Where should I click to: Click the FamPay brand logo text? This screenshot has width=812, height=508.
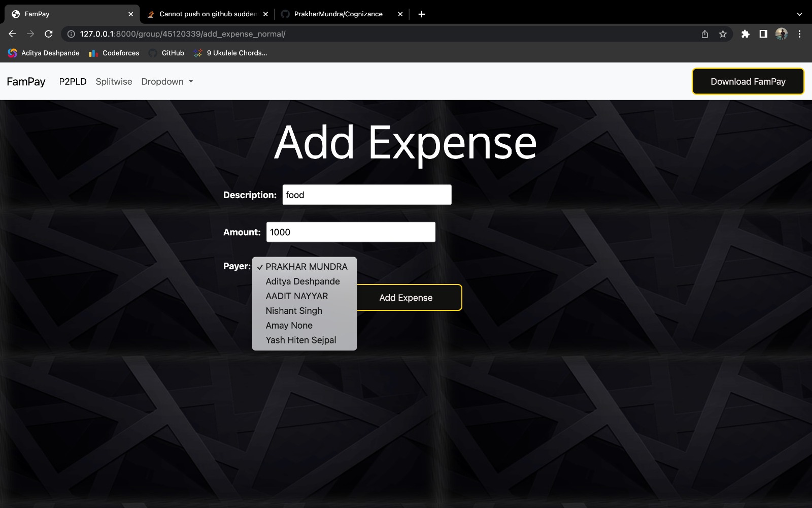pos(26,82)
